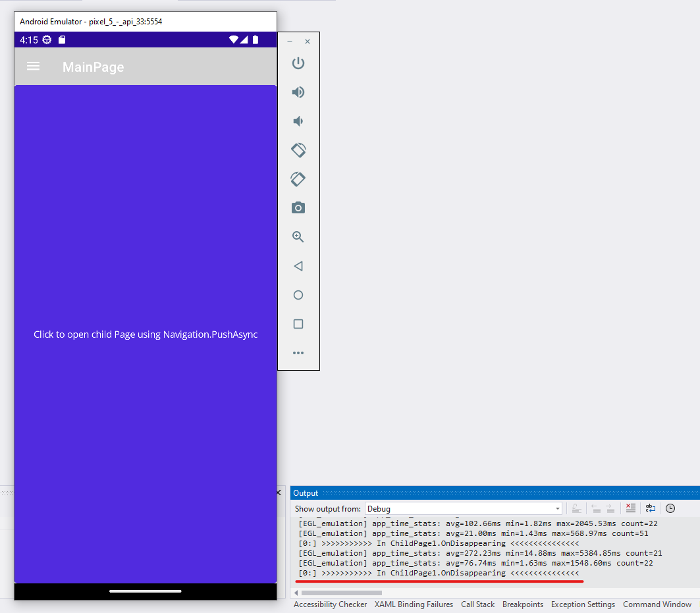The width and height of the screenshot is (700, 613).
Task: Enable zoom mode with the magnifier icon
Action: coord(298,237)
